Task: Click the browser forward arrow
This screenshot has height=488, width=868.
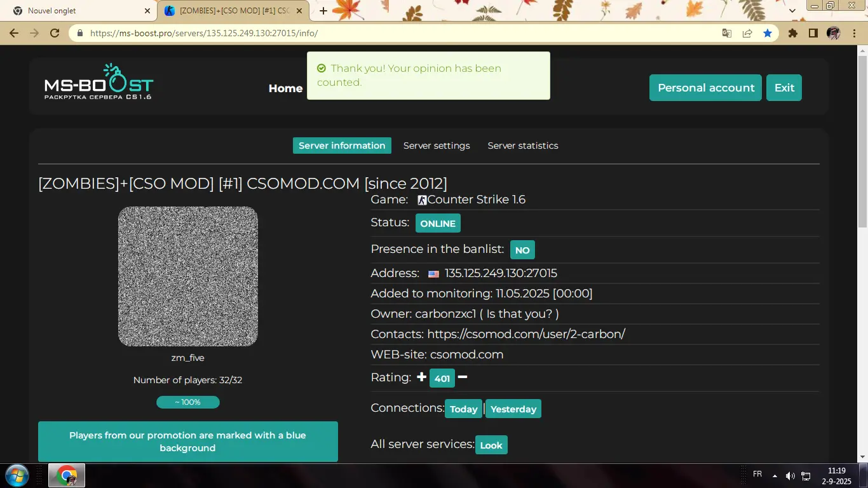Action: tap(34, 33)
